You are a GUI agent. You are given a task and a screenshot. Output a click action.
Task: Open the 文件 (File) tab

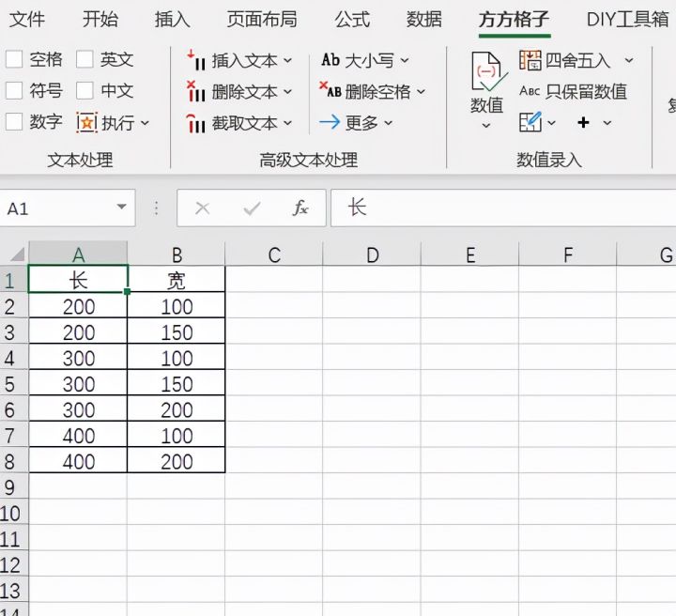tap(27, 20)
